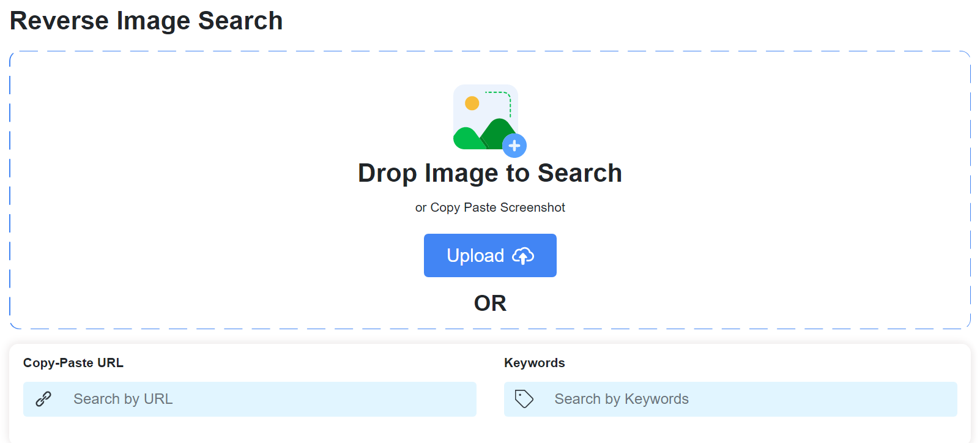The image size is (980, 443).
Task: Focus the Search by Keywords field
Action: 730,399
